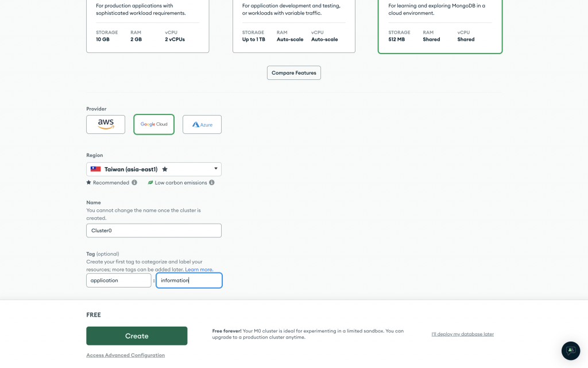Click I'll deploy my database later
This screenshot has width=588, height=368.
[462, 334]
